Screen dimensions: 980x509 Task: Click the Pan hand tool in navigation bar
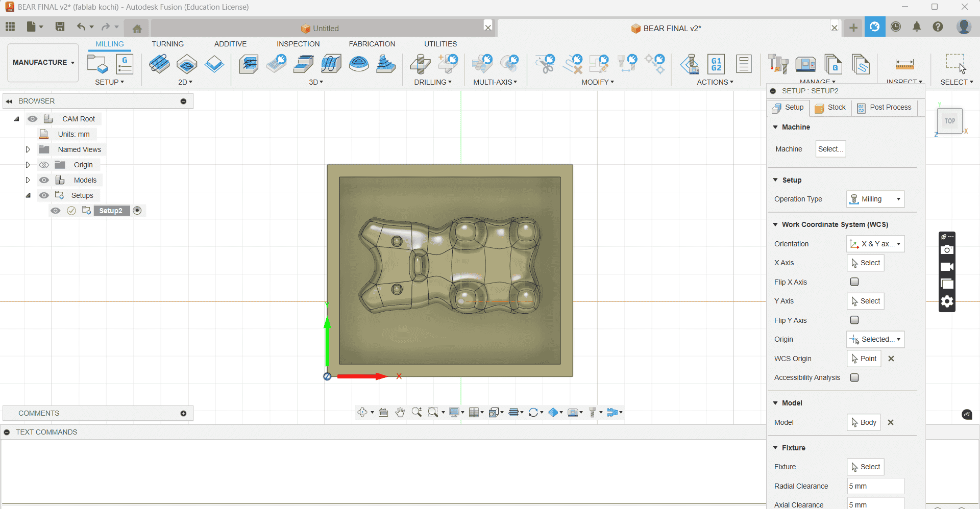[x=400, y=412]
